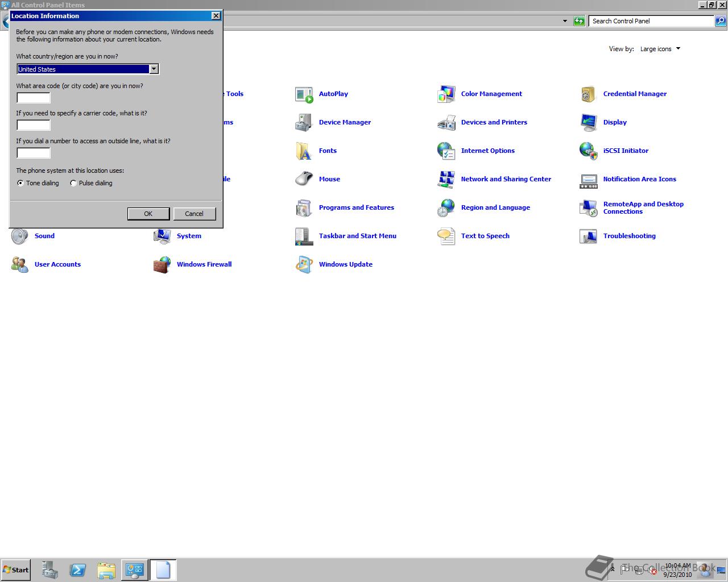Open Windows Explorer from the taskbar
Viewport: 728px width, 582px height.
pyautogui.click(x=106, y=569)
